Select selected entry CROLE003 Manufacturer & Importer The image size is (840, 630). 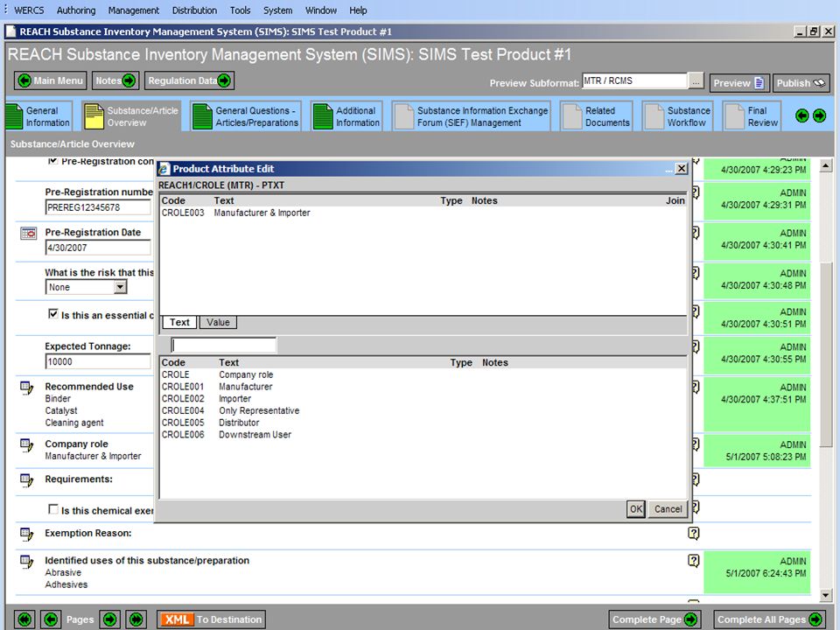[423, 213]
